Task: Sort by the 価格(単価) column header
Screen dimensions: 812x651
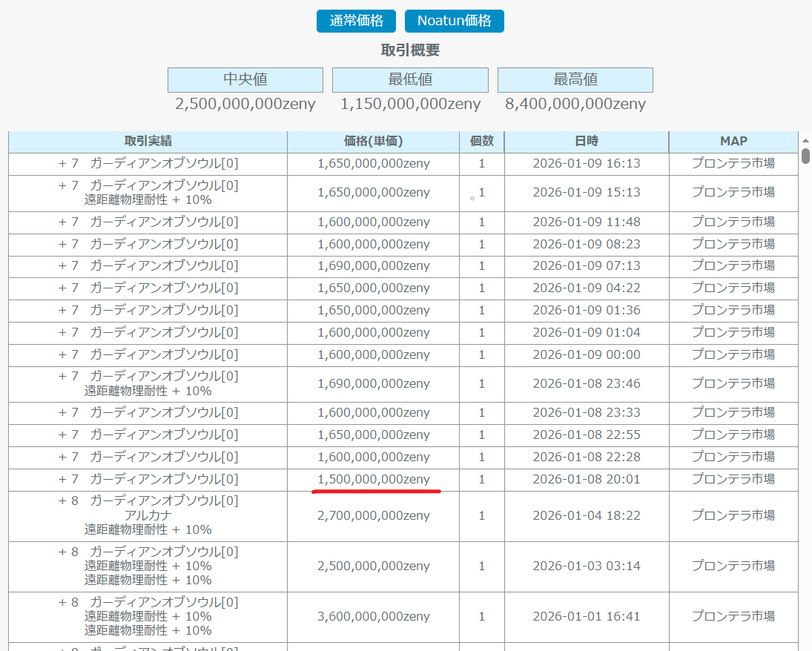Action: 373,142
